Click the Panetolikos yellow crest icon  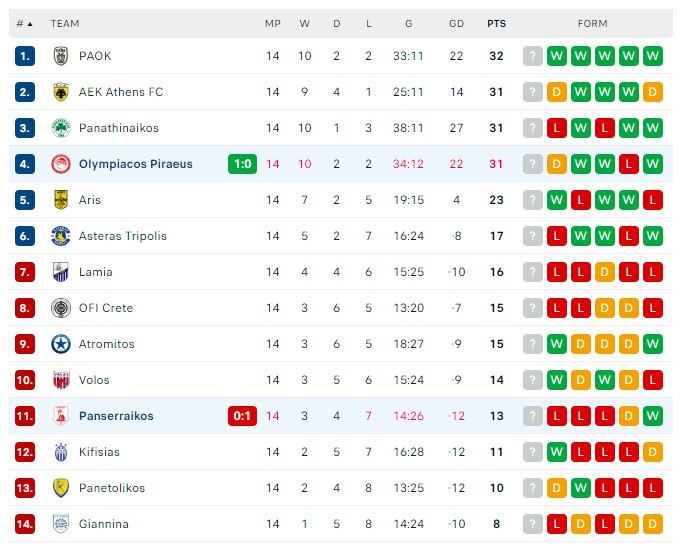pyautogui.click(x=60, y=488)
